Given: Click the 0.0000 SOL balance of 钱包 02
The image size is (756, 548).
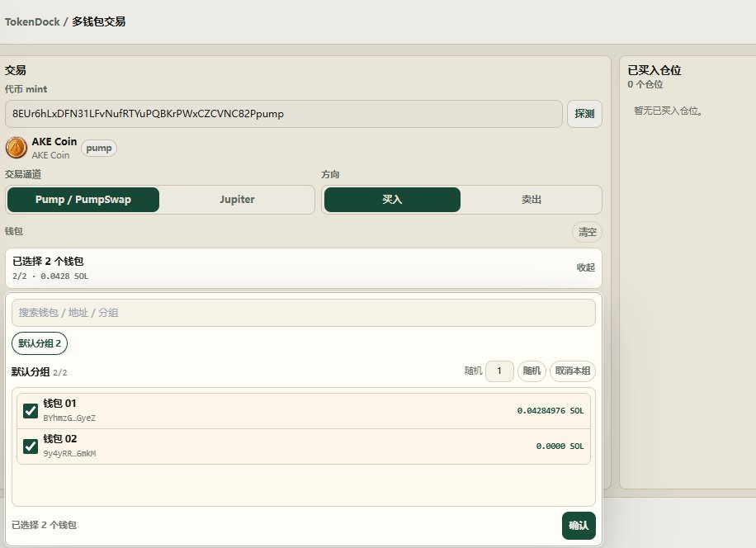Looking at the screenshot, I should [x=560, y=446].
